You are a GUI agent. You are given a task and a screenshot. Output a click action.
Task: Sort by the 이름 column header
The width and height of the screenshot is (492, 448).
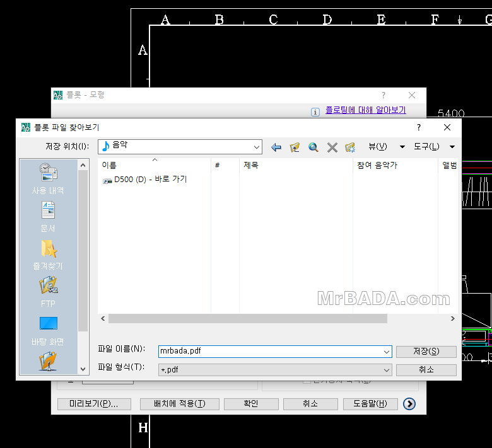tap(155, 165)
